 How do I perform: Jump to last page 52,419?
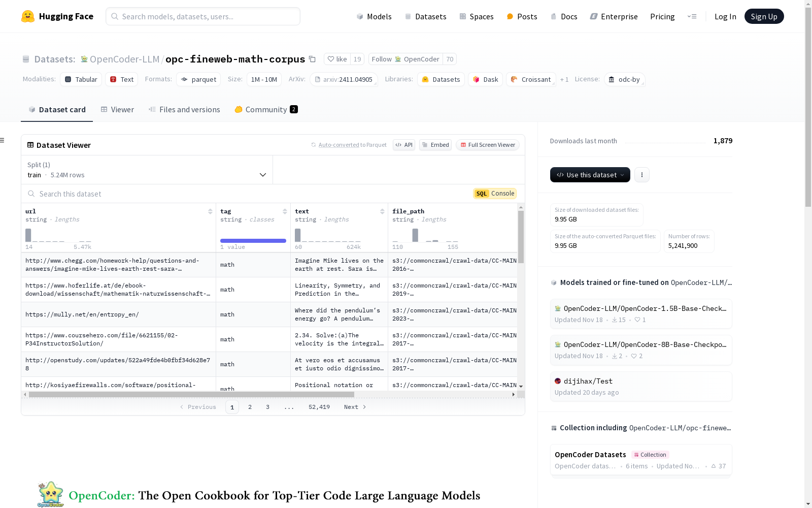click(319, 407)
